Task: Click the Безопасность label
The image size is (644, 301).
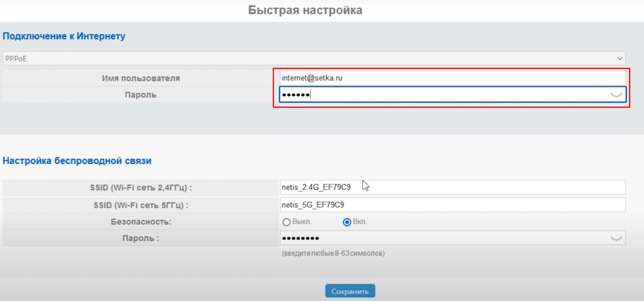Action: (141, 222)
